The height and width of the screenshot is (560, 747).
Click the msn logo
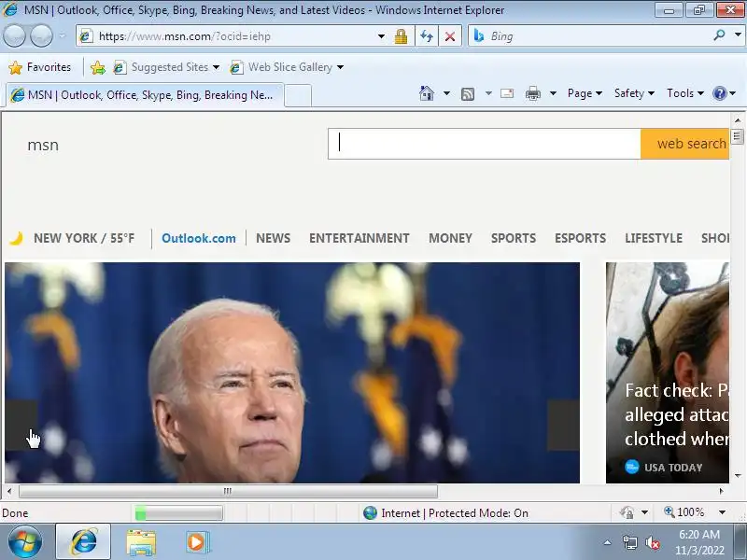pyautogui.click(x=43, y=145)
